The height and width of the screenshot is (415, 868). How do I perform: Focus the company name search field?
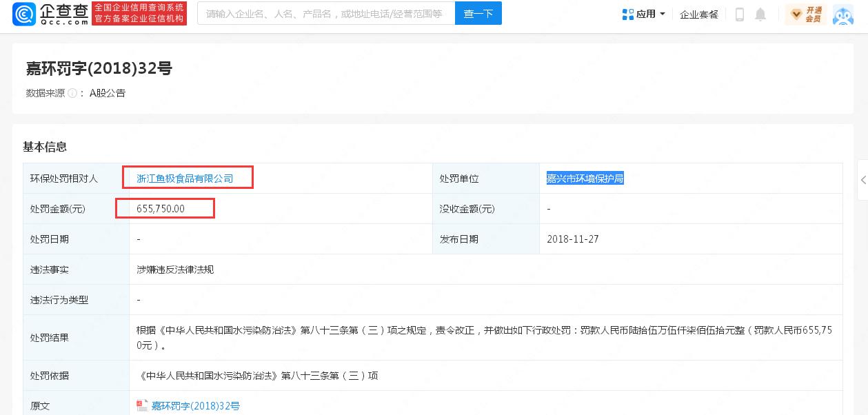pos(326,13)
